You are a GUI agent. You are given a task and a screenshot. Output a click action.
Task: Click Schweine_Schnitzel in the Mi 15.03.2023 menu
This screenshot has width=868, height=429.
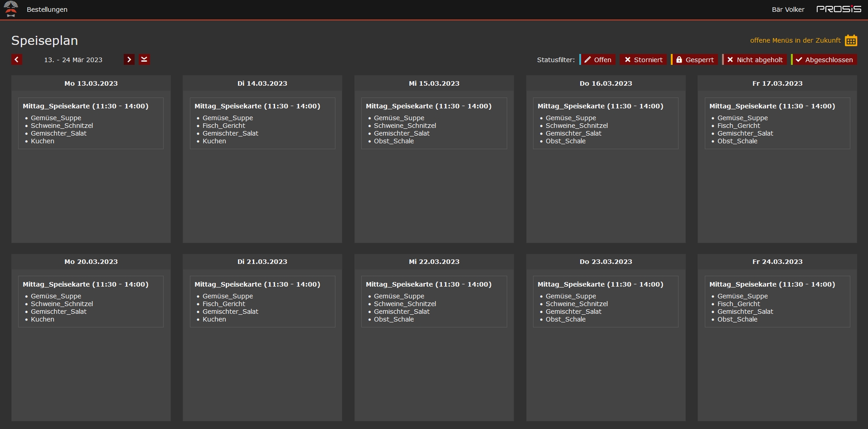tap(405, 126)
